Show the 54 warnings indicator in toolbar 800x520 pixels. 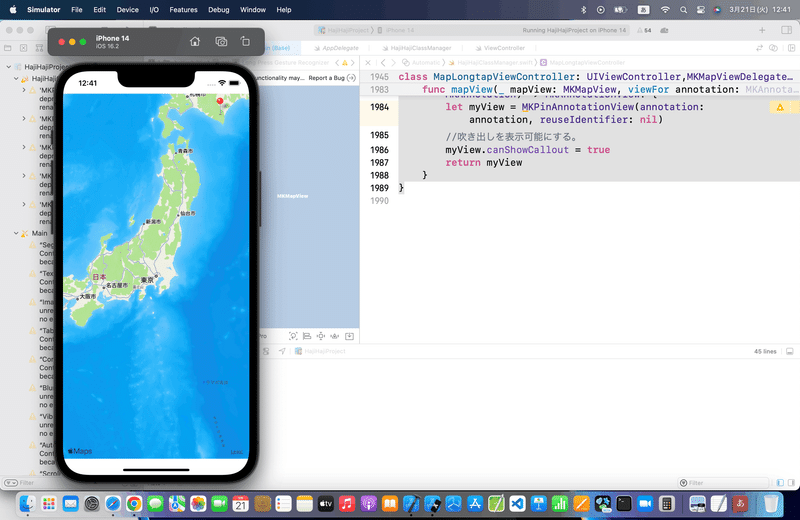tap(644, 31)
